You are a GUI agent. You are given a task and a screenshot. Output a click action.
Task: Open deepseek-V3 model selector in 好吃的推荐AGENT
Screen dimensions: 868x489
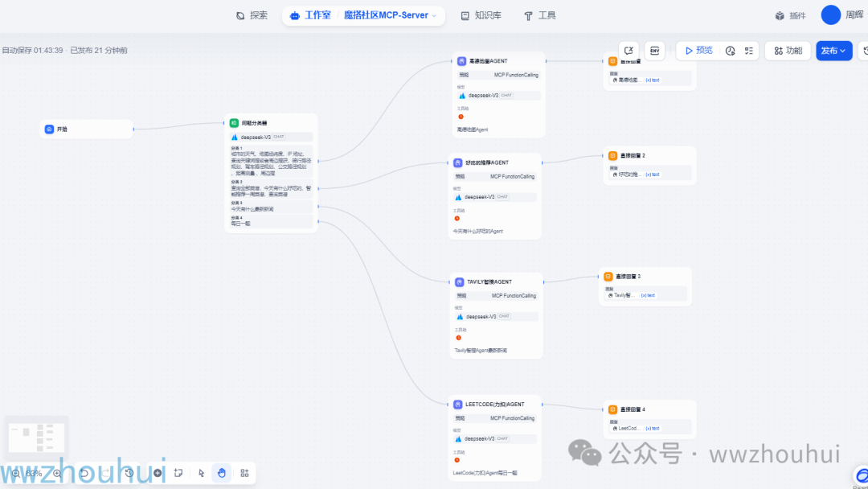coord(494,197)
